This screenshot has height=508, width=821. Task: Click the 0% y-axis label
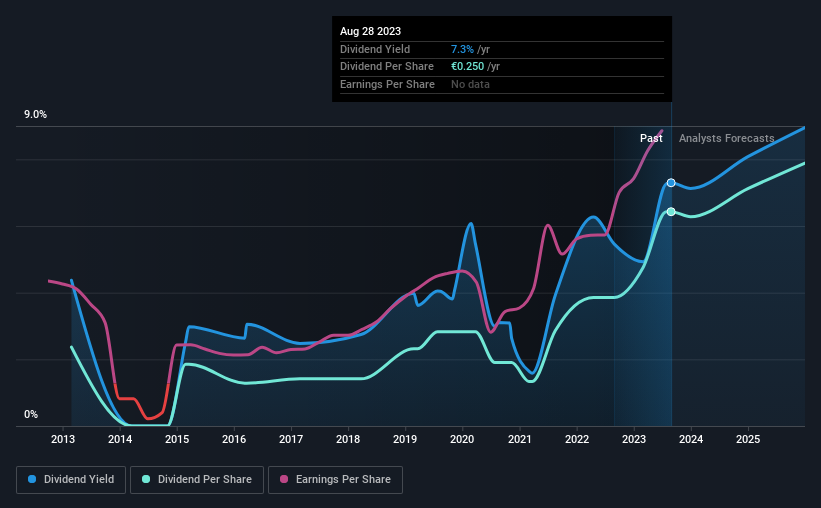pos(31,414)
